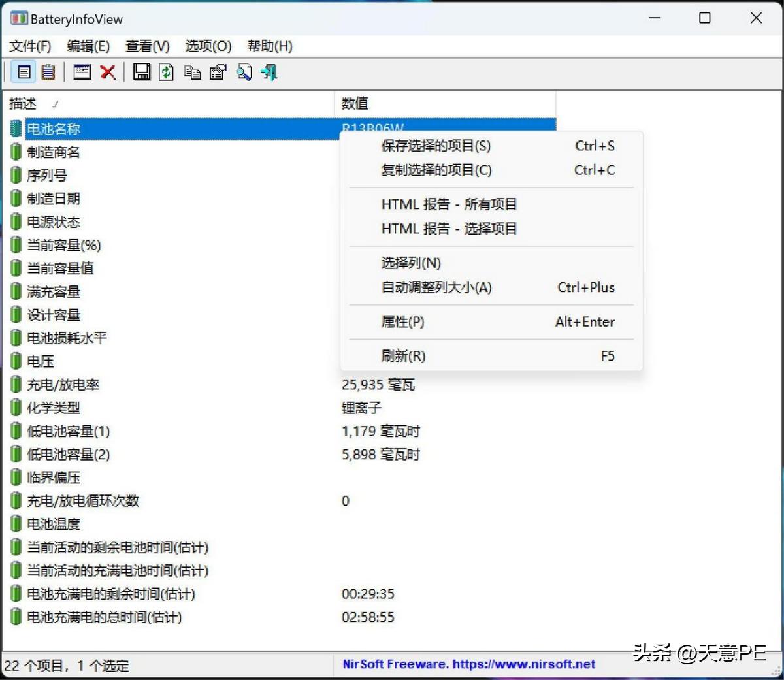
Task: Copy selected items using the copy icon
Action: click(192, 72)
